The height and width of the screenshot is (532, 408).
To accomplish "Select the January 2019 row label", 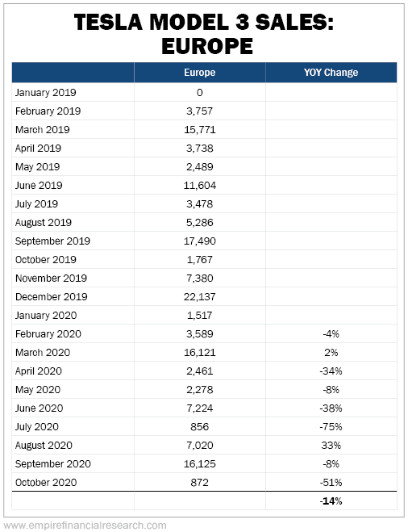I will click(x=46, y=93).
